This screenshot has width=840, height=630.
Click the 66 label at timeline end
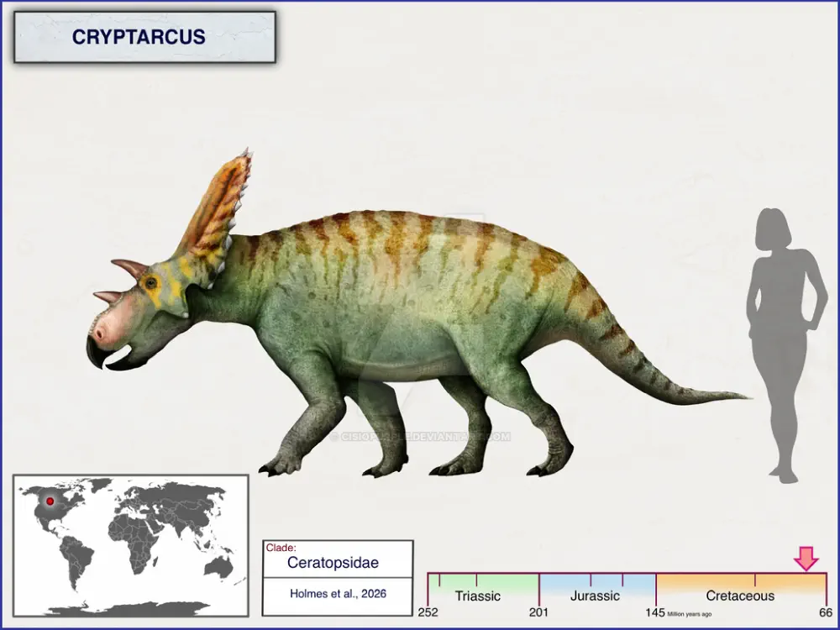[826, 612]
